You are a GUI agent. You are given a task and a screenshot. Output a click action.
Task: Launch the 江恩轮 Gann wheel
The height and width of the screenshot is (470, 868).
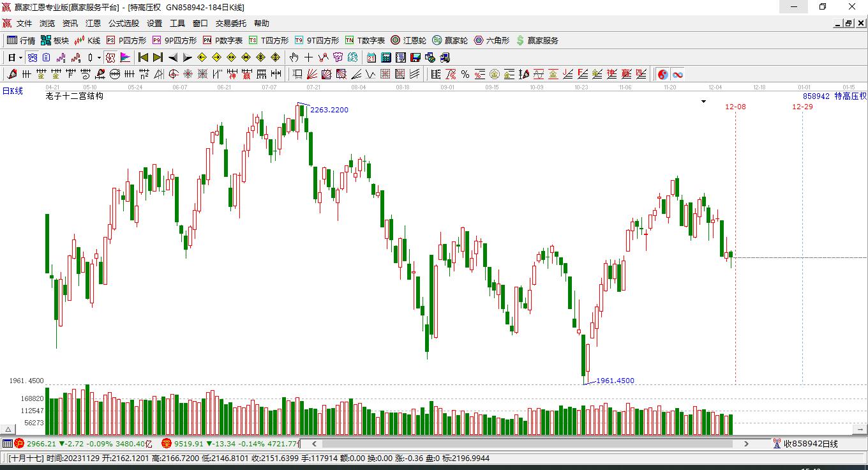pyautogui.click(x=408, y=40)
